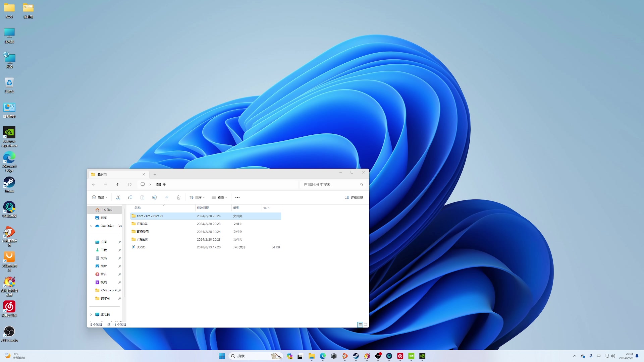
Task: Toggle the 中 input method indicator
Action: click(599, 356)
